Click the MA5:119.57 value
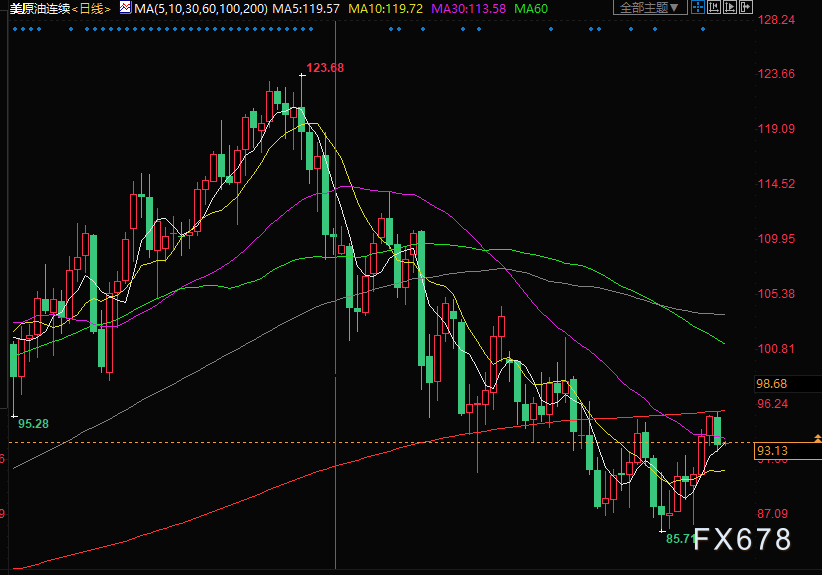The width and height of the screenshot is (822, 575). click(x=306, y=9)
